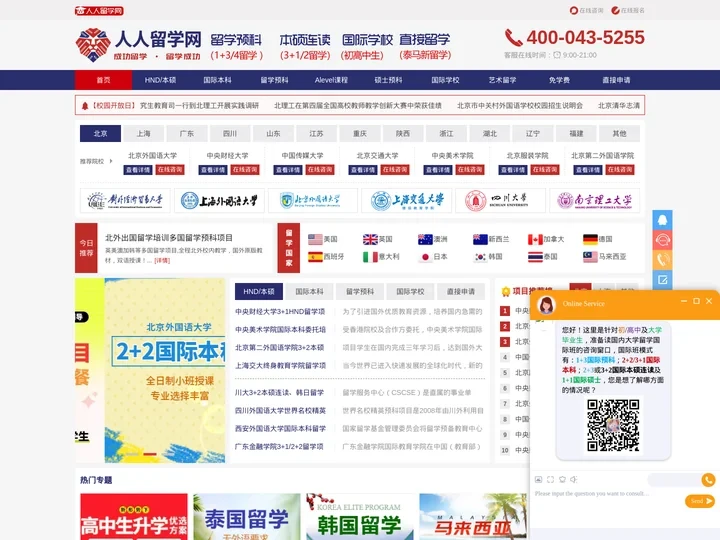Select the 韩国 flag
720x540 pixels.
pos(480,257)
